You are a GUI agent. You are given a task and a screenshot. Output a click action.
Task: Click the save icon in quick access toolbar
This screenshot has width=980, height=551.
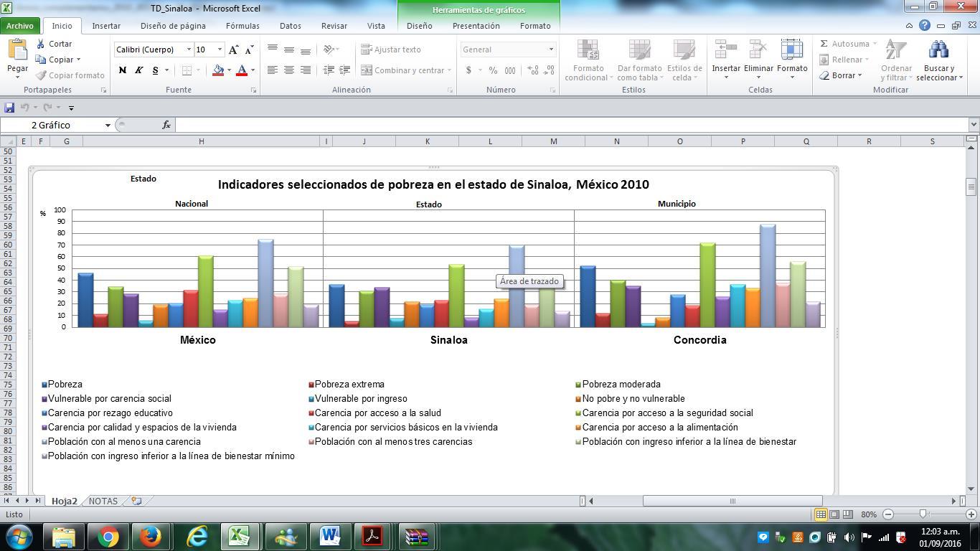coord(9,108)
